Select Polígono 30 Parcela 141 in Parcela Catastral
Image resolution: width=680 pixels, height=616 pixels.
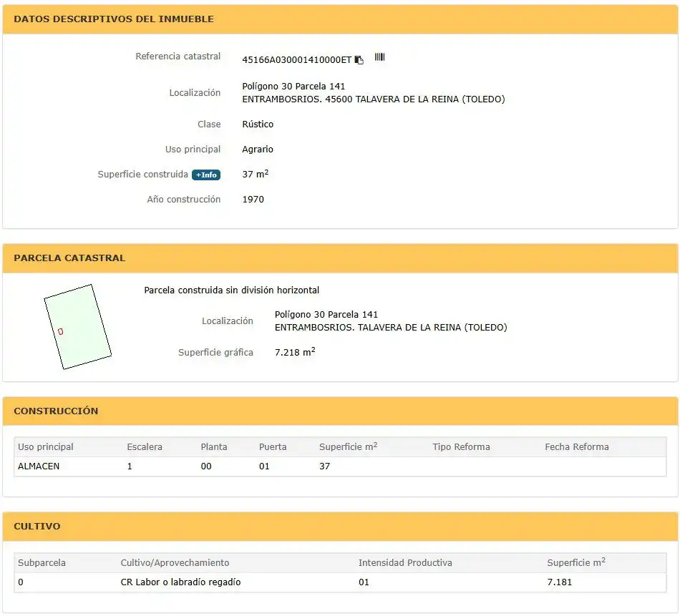[326, 314]
